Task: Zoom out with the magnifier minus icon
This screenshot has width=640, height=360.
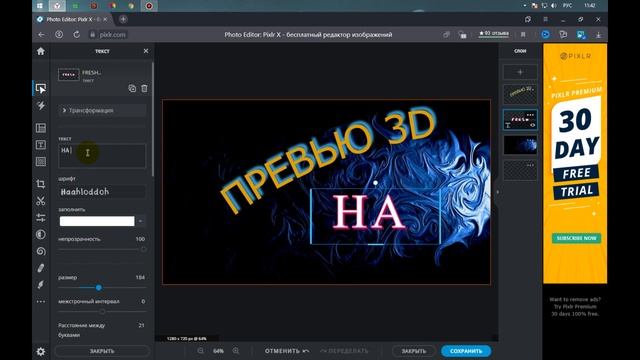Action: pyautogui.click(x=200, y=351)
